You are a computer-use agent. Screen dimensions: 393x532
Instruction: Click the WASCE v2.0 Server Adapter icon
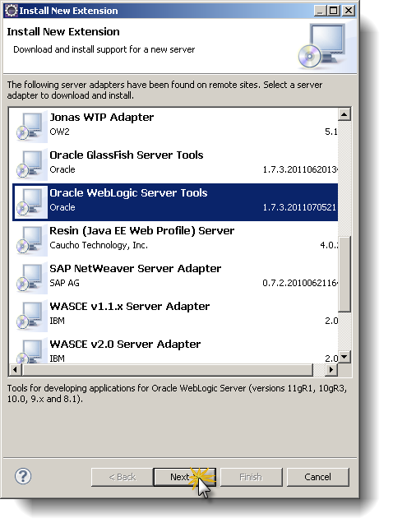[x=30, y=351]
